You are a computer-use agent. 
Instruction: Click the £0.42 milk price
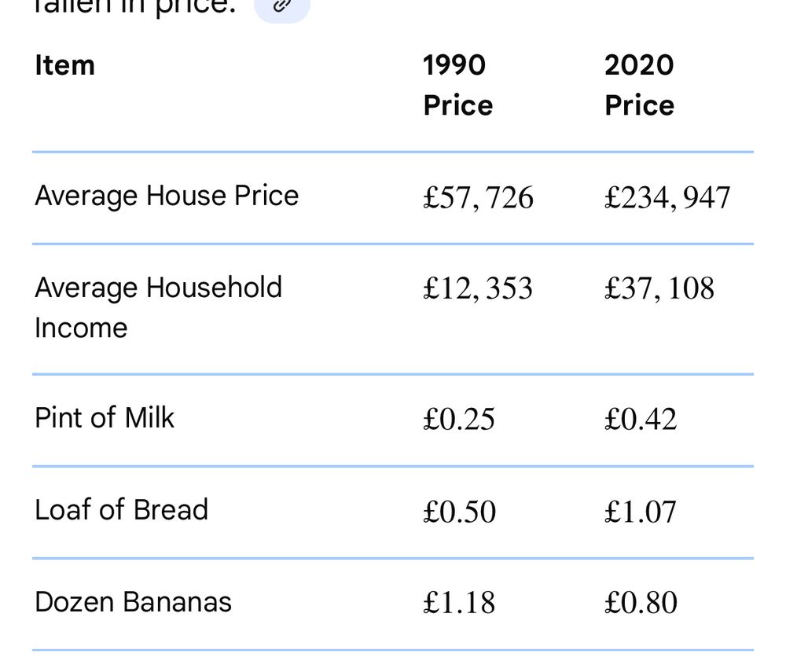coord(641,420)
